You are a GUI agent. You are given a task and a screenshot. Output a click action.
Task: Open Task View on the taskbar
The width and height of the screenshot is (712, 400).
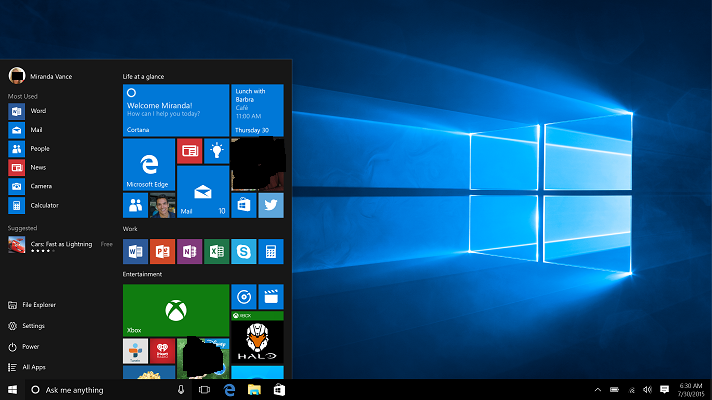204,389
